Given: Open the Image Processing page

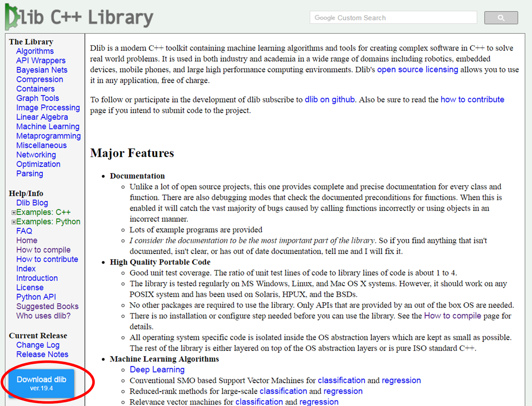Looking at the screenshot, I should tap(48, 108).
